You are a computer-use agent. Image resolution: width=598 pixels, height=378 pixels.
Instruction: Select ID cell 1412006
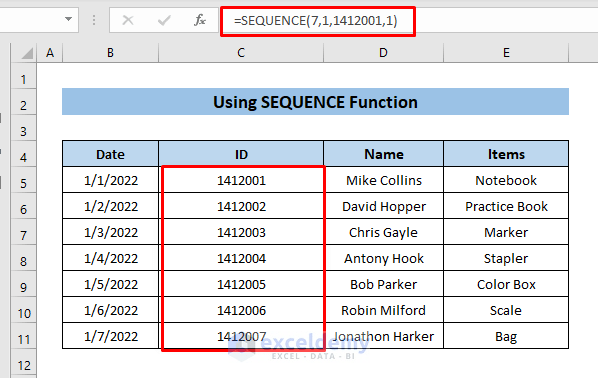[x=241, y=310]
